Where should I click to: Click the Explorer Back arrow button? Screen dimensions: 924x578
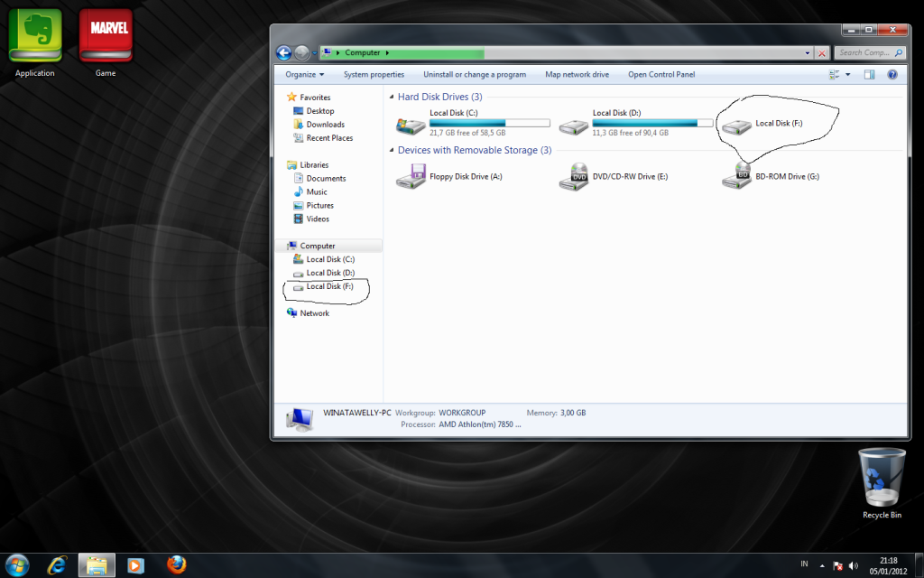[x=284, y=52]
